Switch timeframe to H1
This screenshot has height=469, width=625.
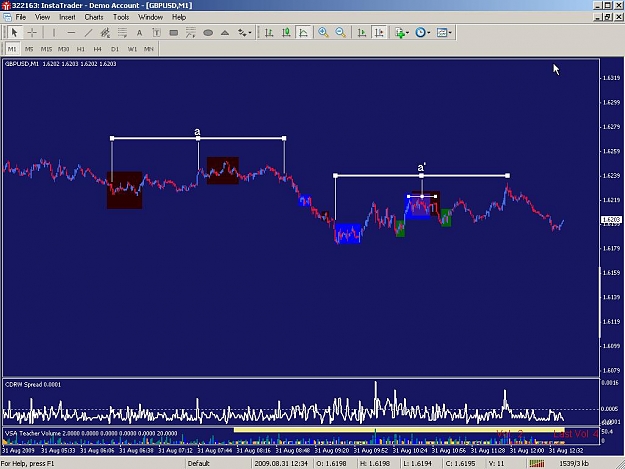click(x=81, y=49)
